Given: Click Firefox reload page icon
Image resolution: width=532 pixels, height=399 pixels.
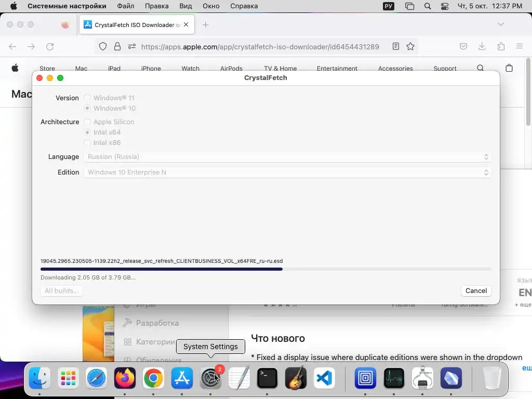Looking at the screenshot, I should (x=50, y=46).
